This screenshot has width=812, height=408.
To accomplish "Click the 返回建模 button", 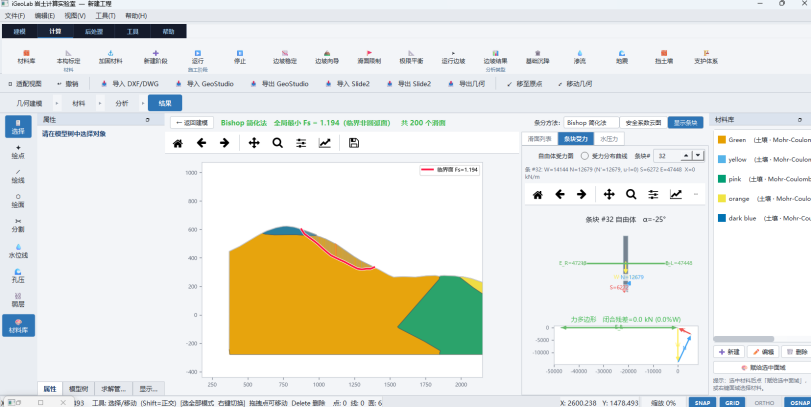I will pos(192,123).
